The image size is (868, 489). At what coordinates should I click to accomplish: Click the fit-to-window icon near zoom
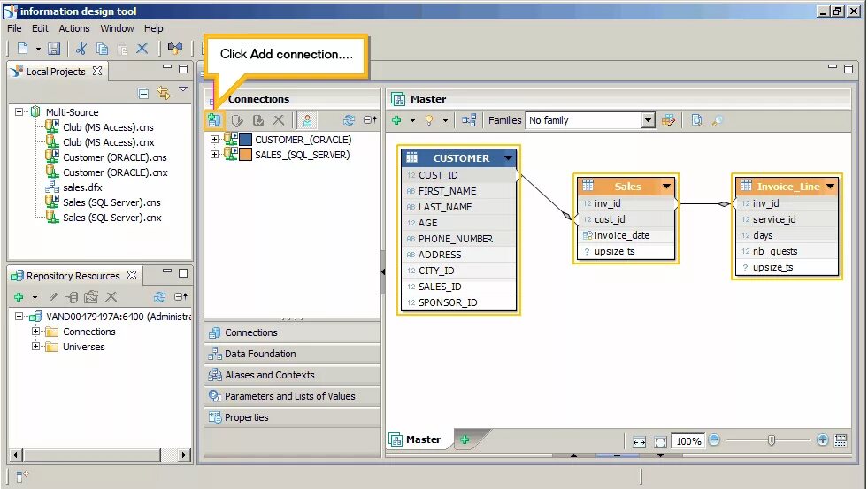pyautogui.click(x=660, y=442)
